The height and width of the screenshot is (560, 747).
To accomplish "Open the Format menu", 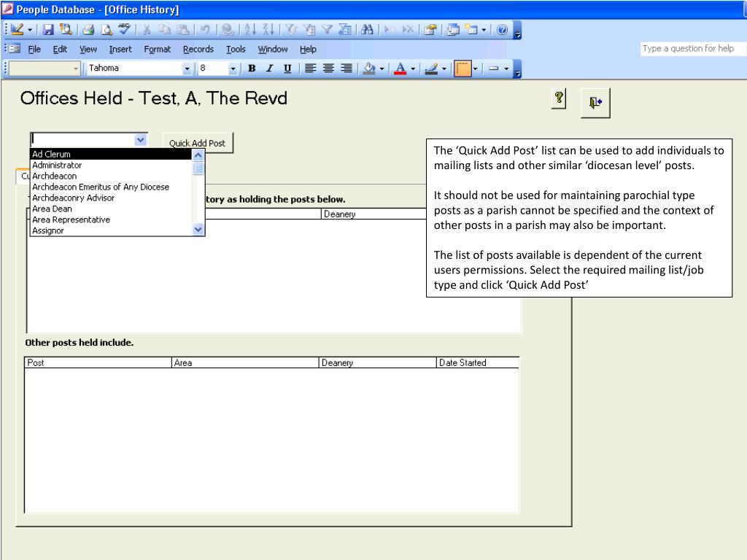I will pos(158,49).
